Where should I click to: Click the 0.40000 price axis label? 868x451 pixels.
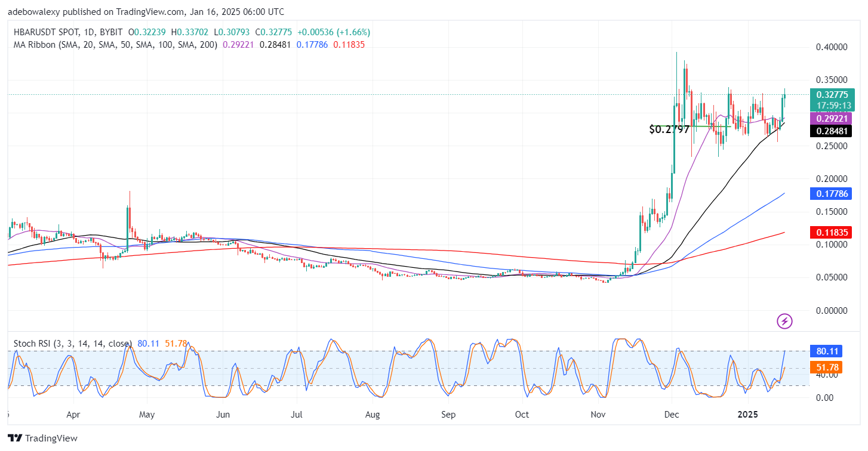click(x=832, y=47)
